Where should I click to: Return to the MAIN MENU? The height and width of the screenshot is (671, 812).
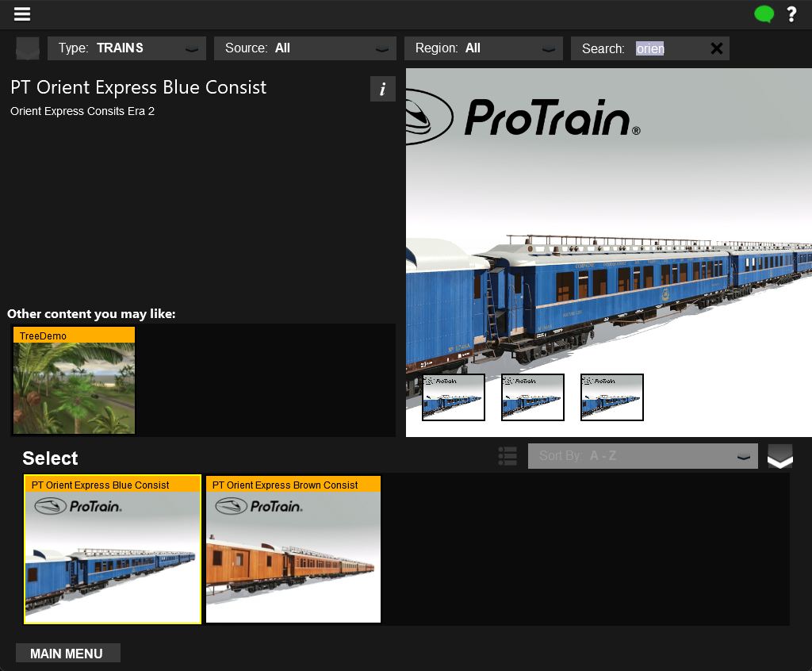tap(67, 653)
